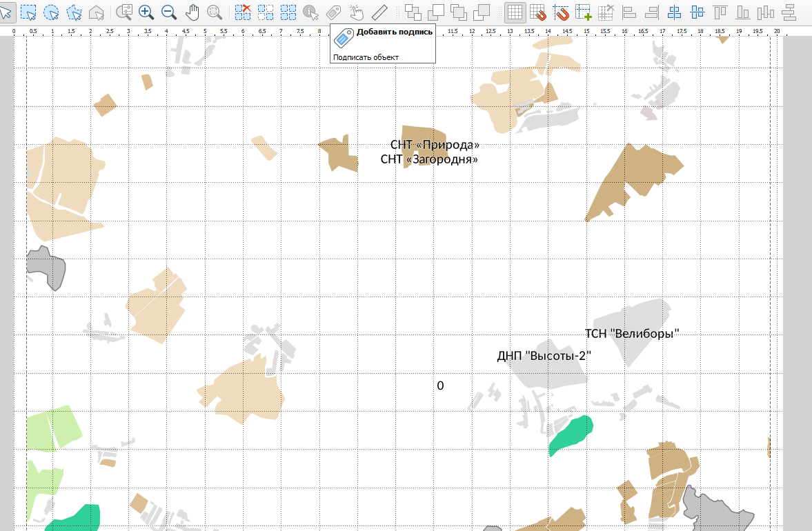
Task: Align objects to top edge
Action: [720, 12]
